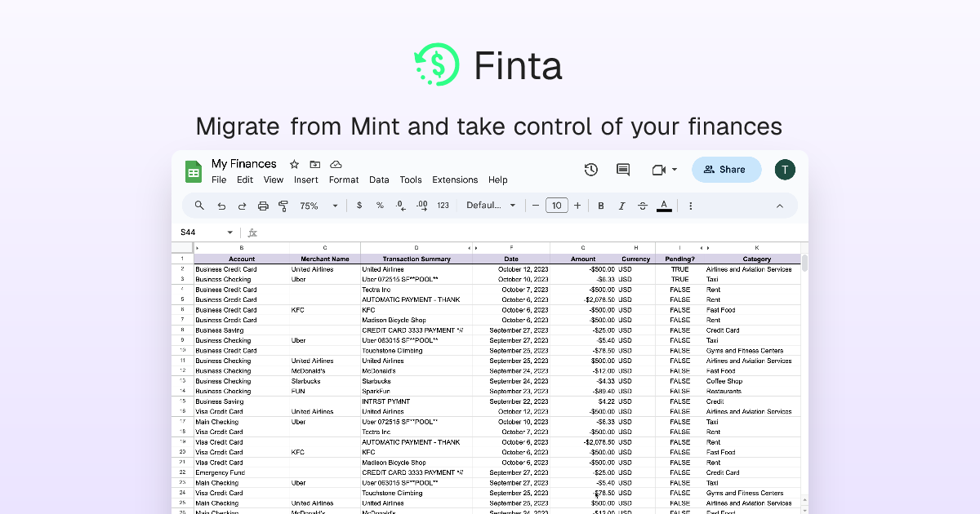Image resolution: width=980 pixels, height=514 pixels.
Task: Expand the meeting options arrow
Action: coord(675,170)
